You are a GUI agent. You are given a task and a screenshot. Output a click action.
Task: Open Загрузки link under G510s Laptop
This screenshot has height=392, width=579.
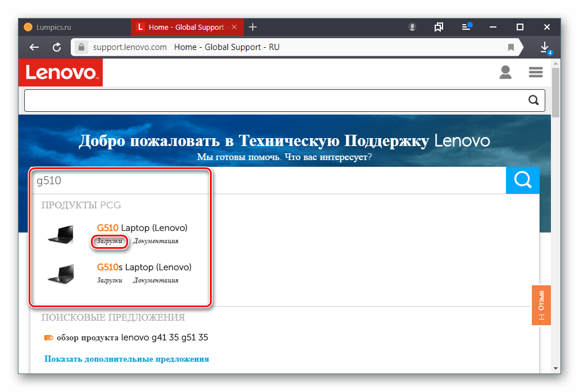click(x=110, y=281)
